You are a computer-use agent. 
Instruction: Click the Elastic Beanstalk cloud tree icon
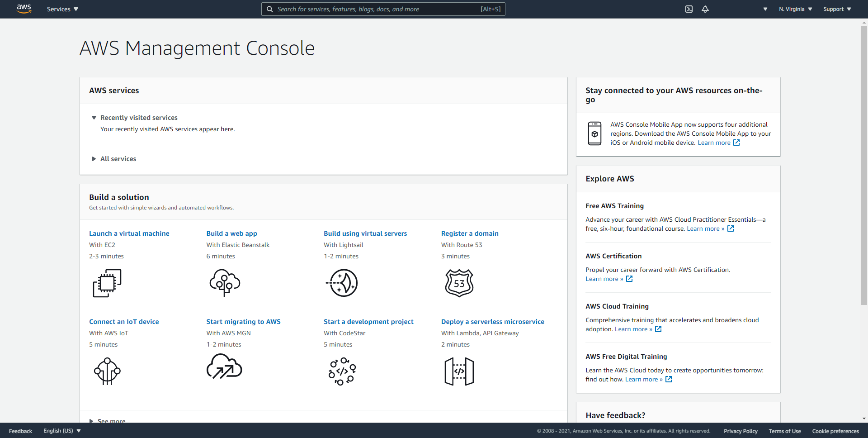[225, 283]
